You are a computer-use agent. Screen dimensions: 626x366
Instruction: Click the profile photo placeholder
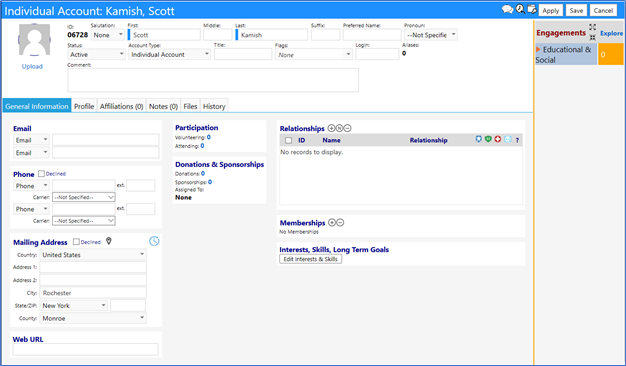click(34, 40)
